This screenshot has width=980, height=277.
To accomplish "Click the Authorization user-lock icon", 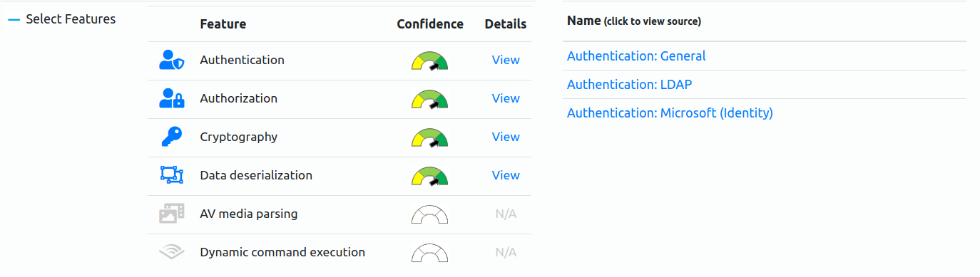I will click(171, 99).
